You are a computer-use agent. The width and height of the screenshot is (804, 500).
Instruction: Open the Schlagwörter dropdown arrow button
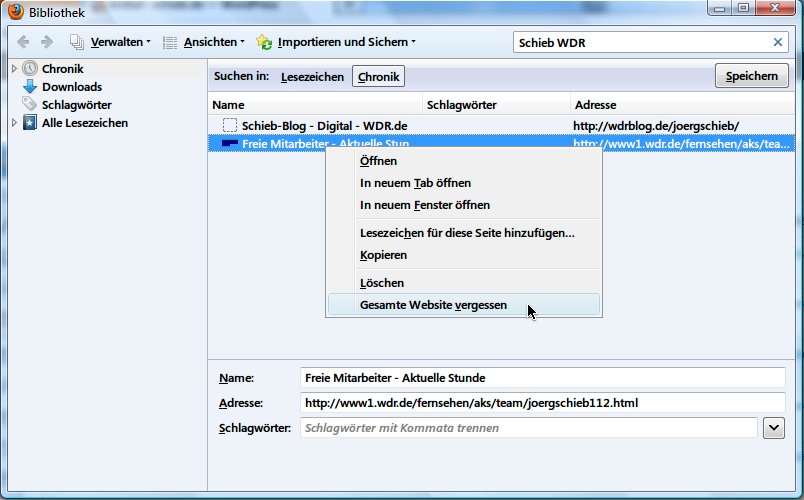tap(774, 428)
